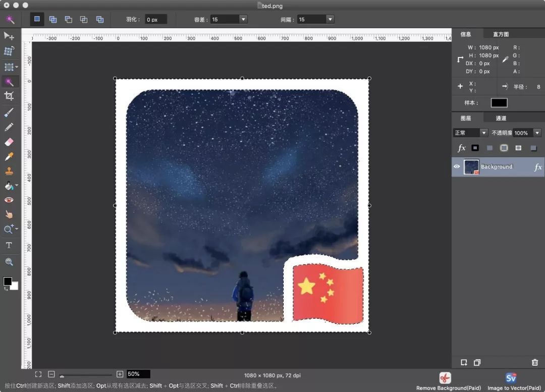The width and height of the screenshot is (545, 392).
Task: Select the magnifier tool below Text tool
Action: pyautogui.click(x=9, y=262)
